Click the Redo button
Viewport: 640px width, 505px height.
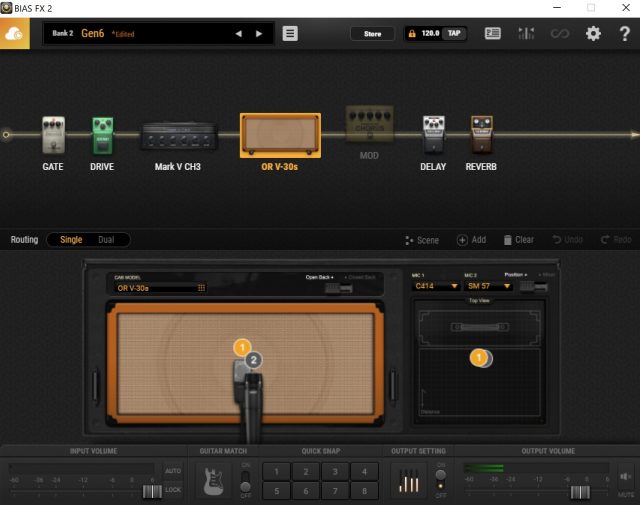pos(616,240)
